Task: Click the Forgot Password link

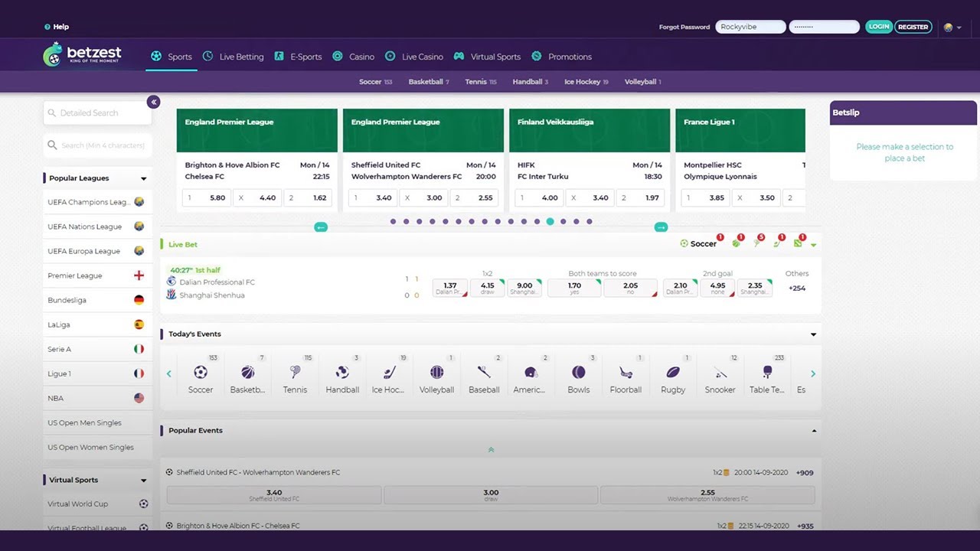Action: (x=684, y=27)
